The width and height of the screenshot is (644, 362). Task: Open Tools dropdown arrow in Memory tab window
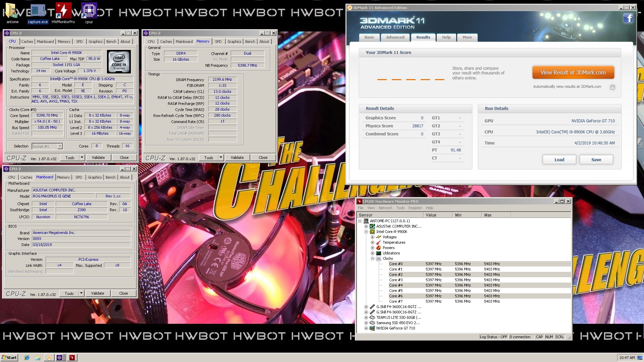(x=221, y=158)
